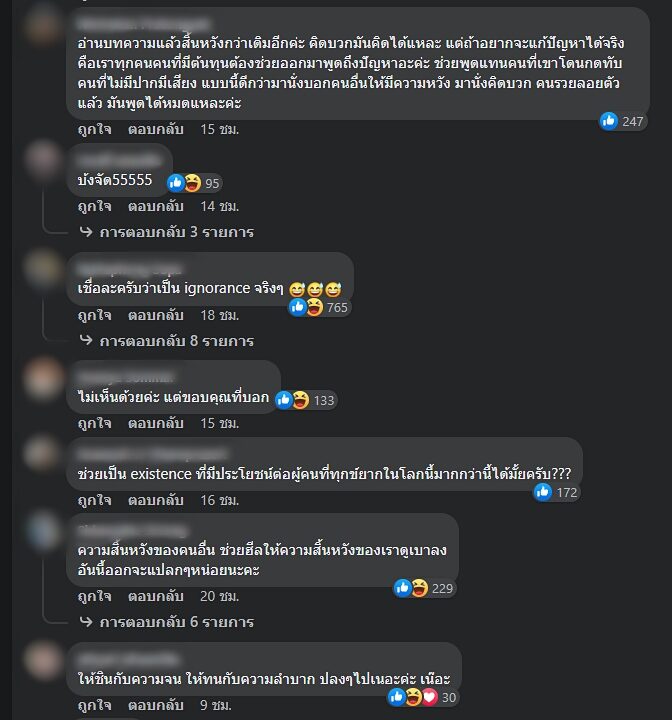View the 765 reactions on ignorance comment
672x720 pixels.
click(320, 307)
